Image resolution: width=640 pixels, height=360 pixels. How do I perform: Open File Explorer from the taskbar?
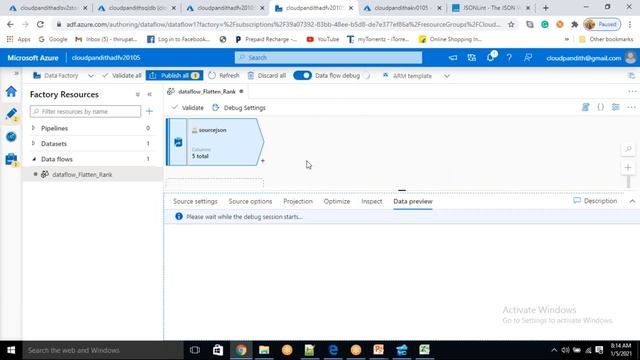pos(264,350)
